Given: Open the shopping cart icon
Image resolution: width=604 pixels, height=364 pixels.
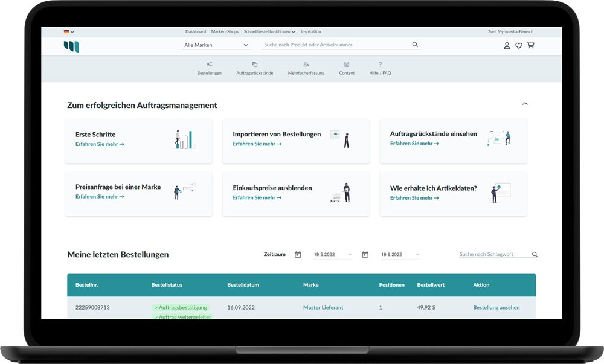Looking at the screenshot, I should click(x=531, y=45).
